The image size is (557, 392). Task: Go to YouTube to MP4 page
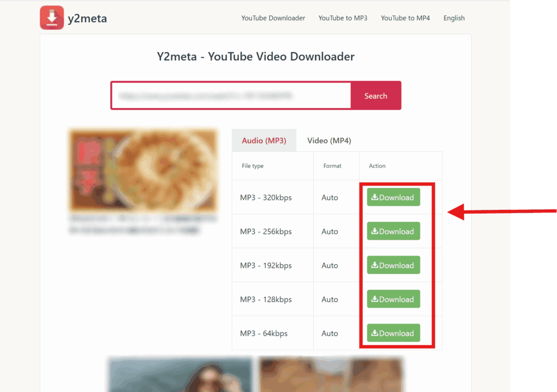click(405, 18)
